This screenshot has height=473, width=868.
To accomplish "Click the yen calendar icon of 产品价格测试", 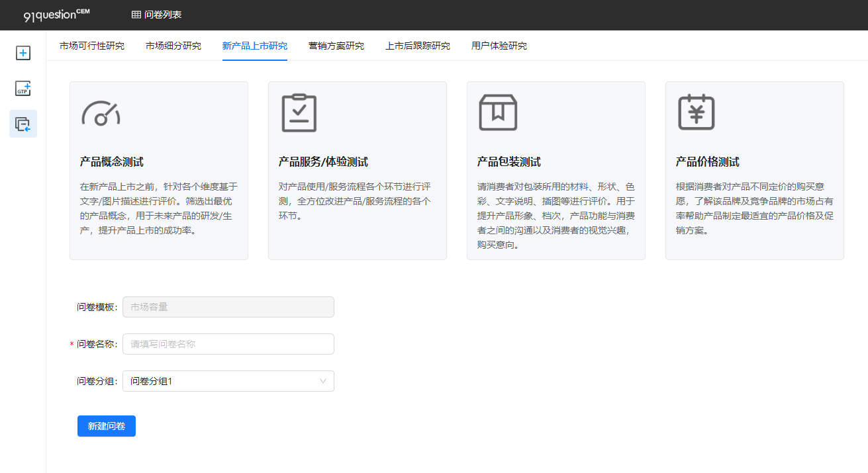I will coord(697,112).
